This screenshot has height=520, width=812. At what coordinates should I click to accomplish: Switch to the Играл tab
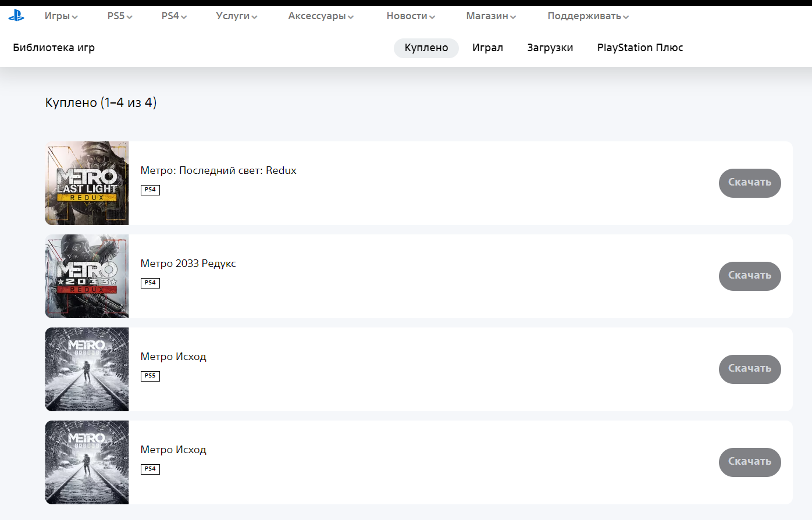(487, 48)
